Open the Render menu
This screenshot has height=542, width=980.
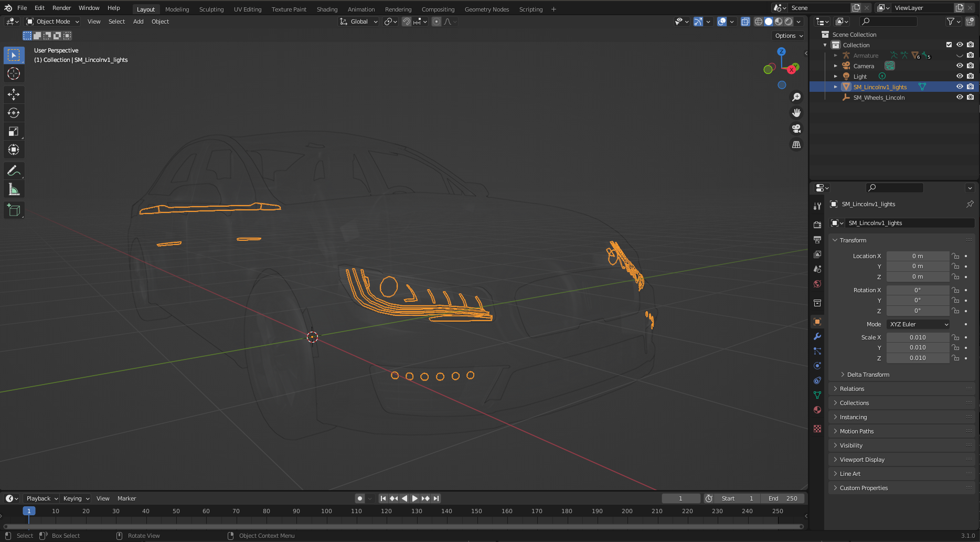61,8
